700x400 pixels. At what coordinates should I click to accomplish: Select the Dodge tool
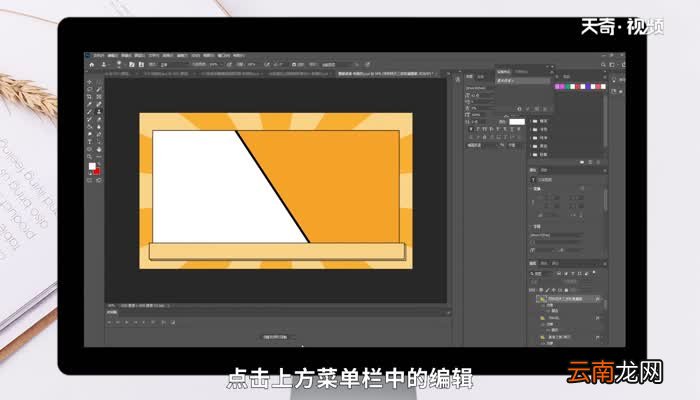[x=90, y=134]
